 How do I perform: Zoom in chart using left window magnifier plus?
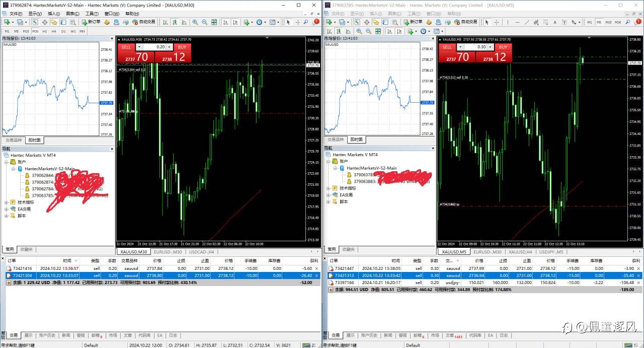(195, 22)
